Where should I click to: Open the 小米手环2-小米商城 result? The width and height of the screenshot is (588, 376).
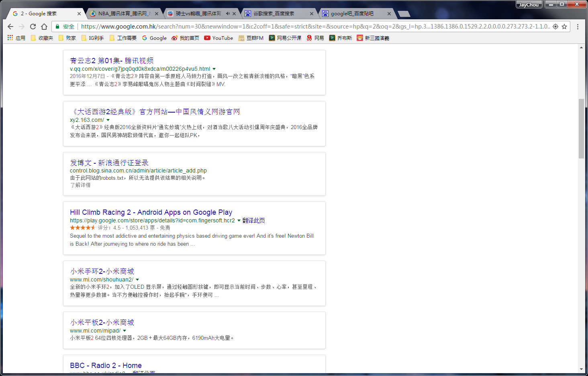coord(102,271)
